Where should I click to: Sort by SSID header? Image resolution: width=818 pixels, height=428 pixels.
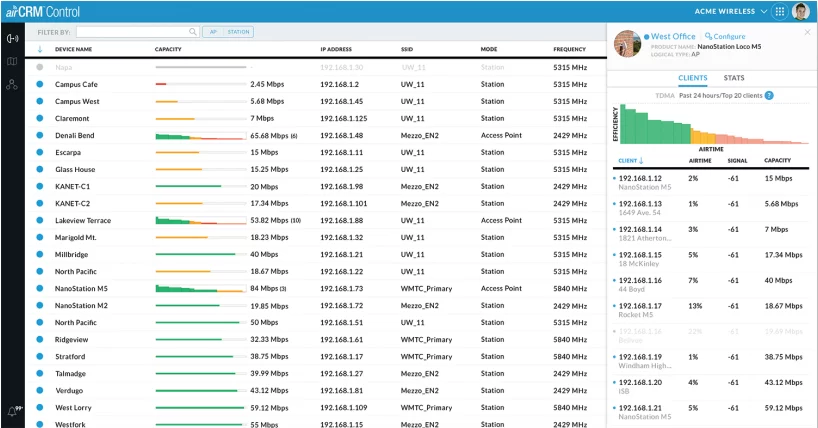click(407, 49)
